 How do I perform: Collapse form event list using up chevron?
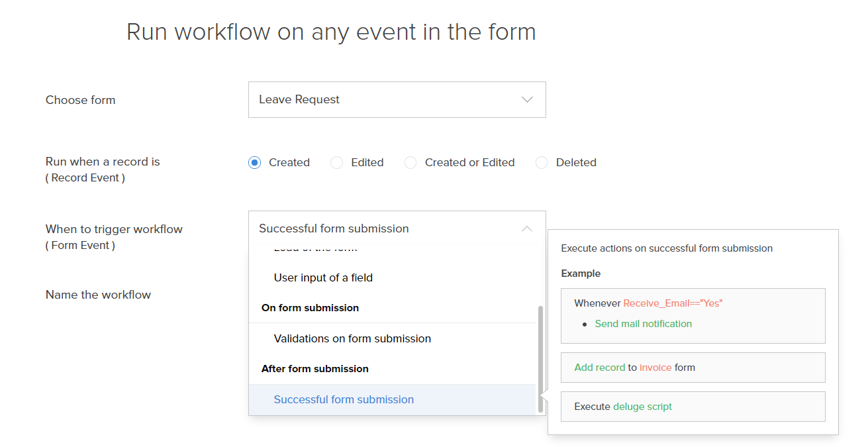527,229
